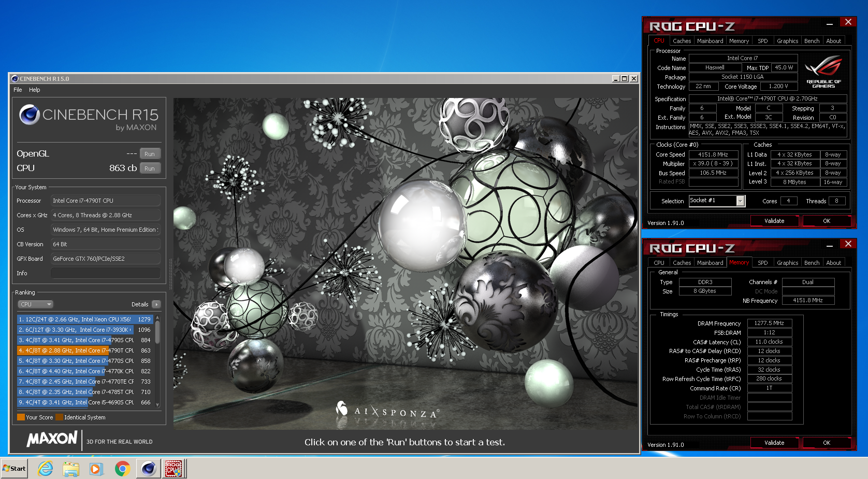
Task: Select ranking entry Core i7-3930K 1096
Action: pos(85,330)
